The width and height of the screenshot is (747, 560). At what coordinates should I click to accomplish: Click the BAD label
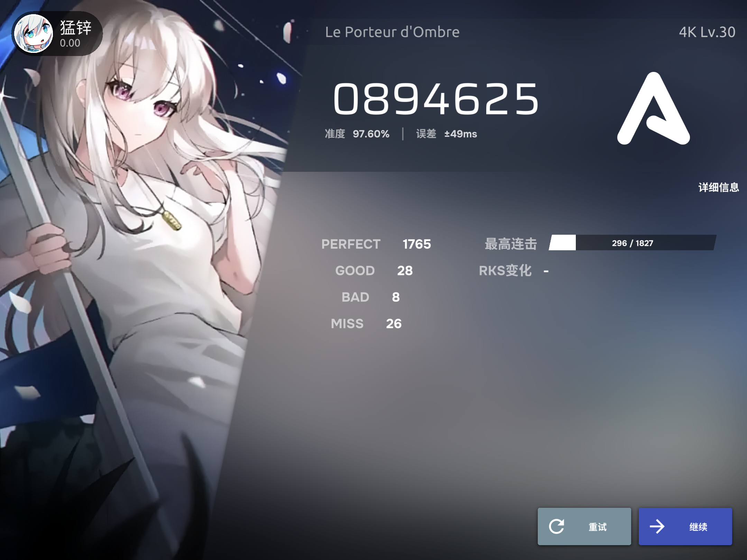356,297
